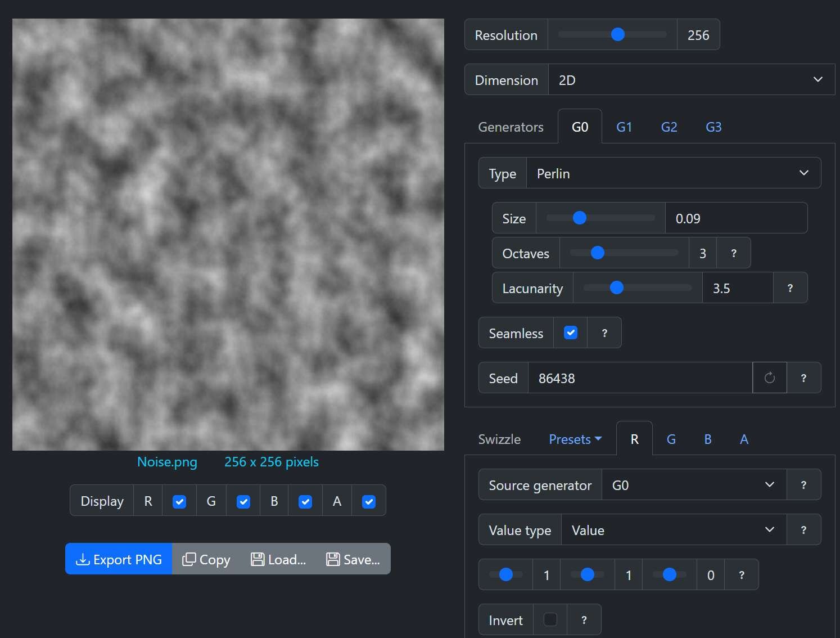Regenerate seed with the refresh icon
This screenshot has height=638, width=840.
(769, 378)
